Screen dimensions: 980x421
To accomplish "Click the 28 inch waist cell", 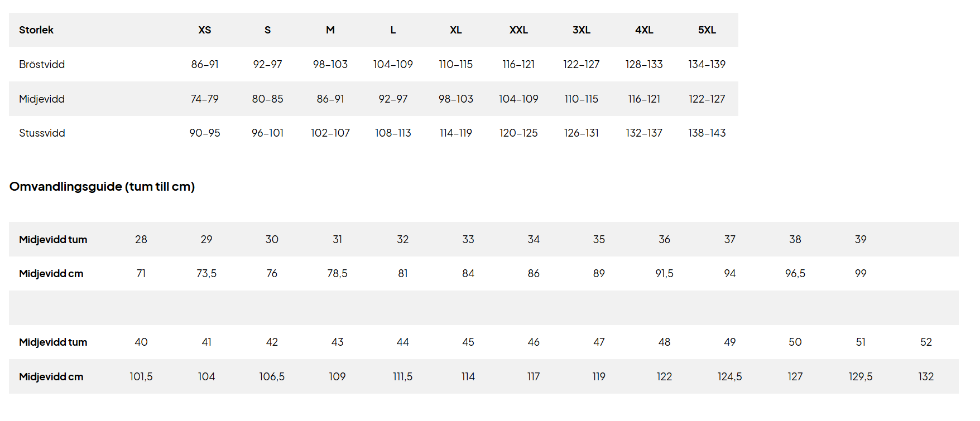I will coord(141,240).
